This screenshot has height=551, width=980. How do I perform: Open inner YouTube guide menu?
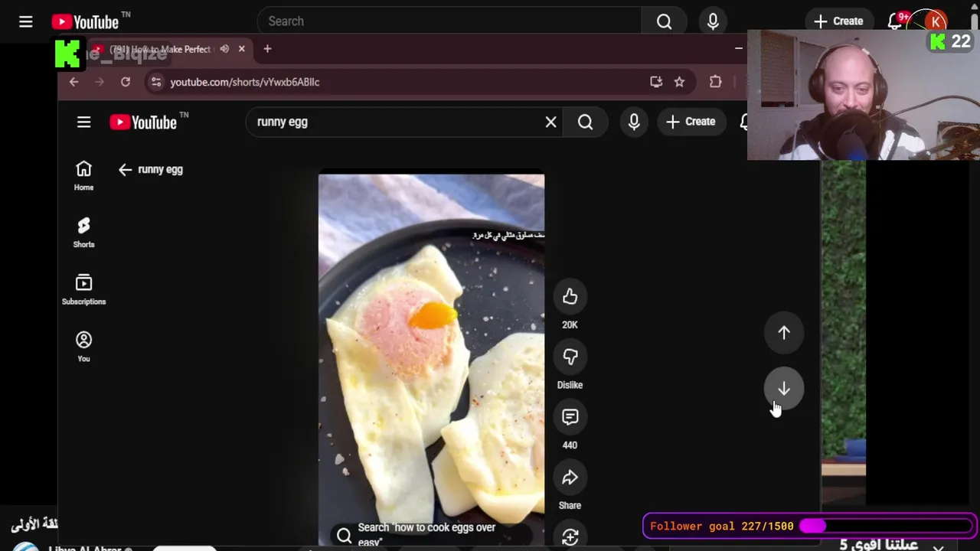[84, 122]
